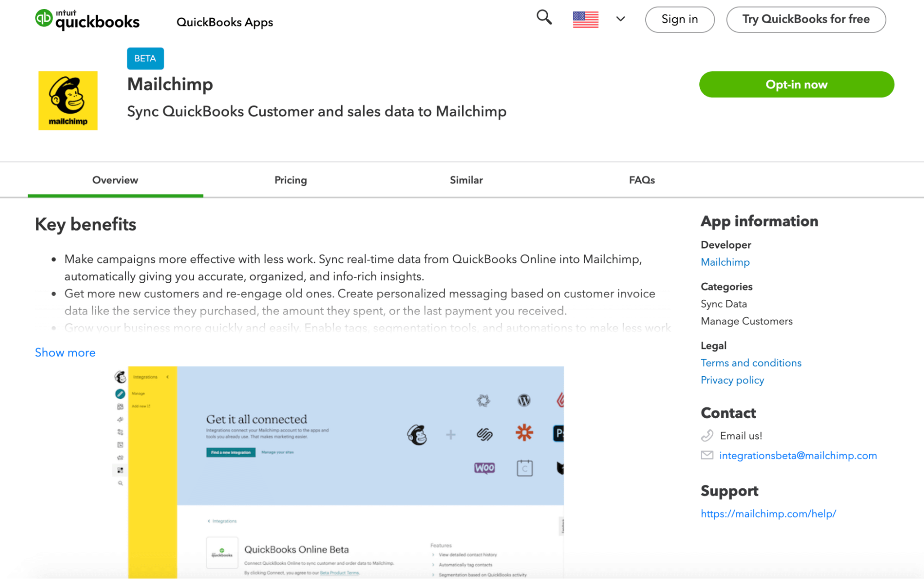Open the Terms and conditions link

click(751, 363)
